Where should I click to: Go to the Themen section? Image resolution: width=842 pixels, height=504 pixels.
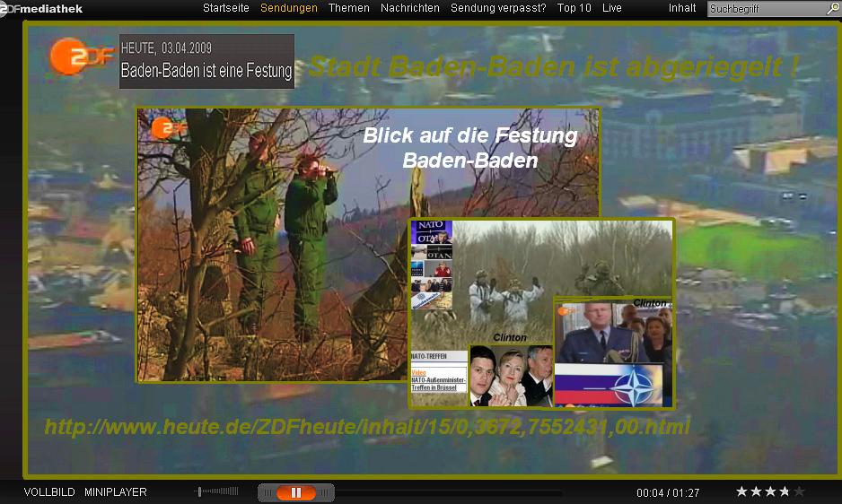[x=349, y=8]
